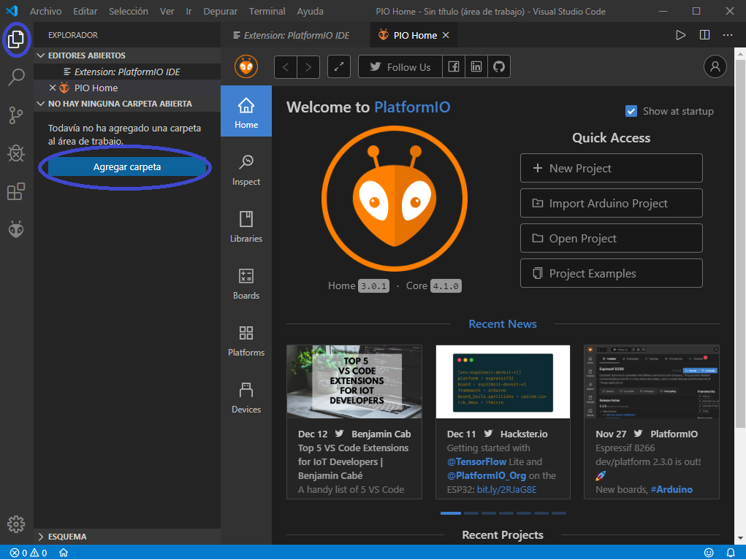Open the Terminal menu
The image size is (746, 560).
point(267,12)
